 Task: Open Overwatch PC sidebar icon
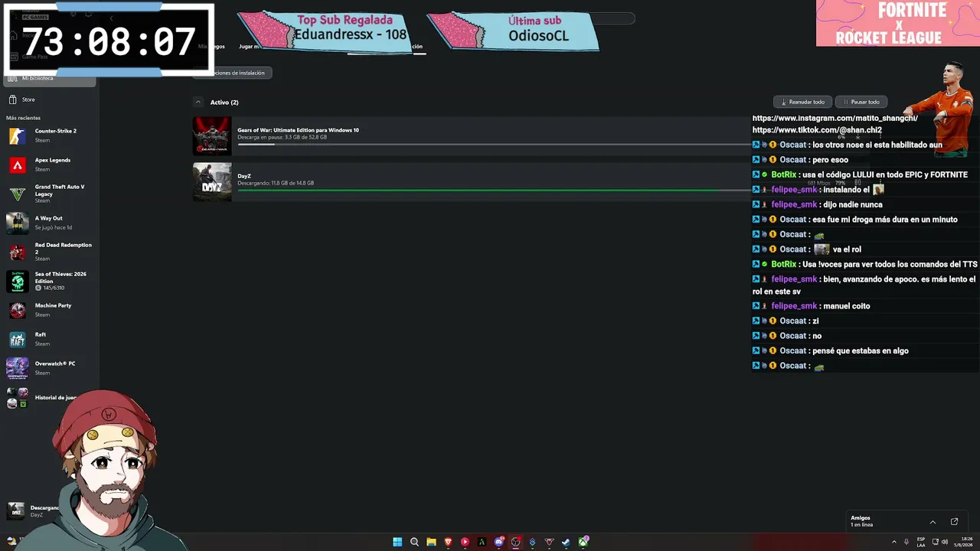pyautogui.click(x=18, y=368)
